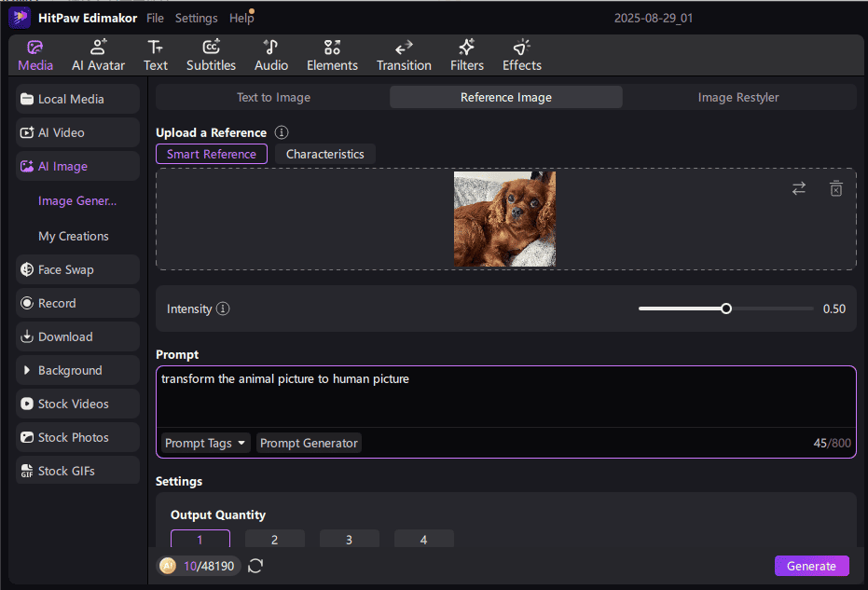Viewport: 868px width, 590px height.
Task: Open the Help menu
Action: [241, 19]
